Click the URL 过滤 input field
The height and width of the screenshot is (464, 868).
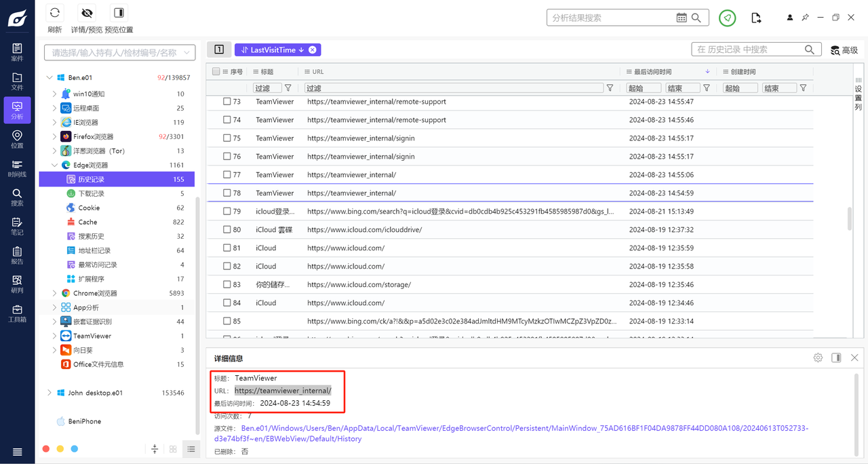click(x=454, y=88)
